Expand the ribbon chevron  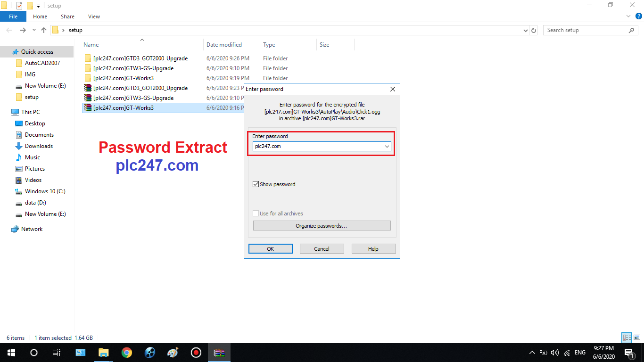tap(628, 16)
